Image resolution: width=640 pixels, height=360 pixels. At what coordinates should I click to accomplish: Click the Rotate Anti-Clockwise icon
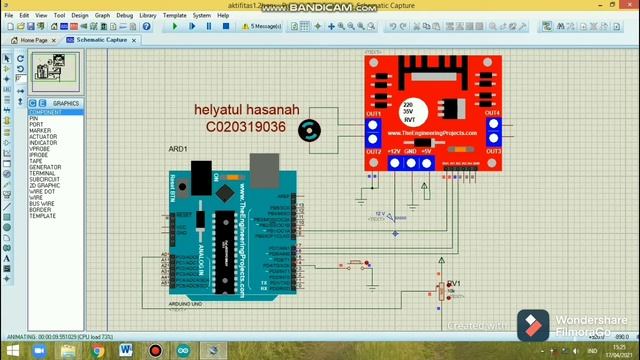[x=20, y=69]
